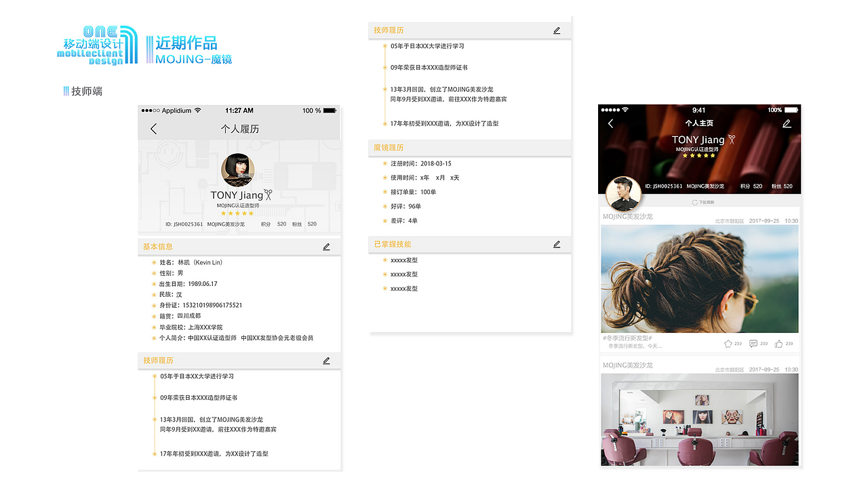Screen dimensions: 868x488
Task: Click edit pencil in 个人主页 header
Action: pos(787,123)
